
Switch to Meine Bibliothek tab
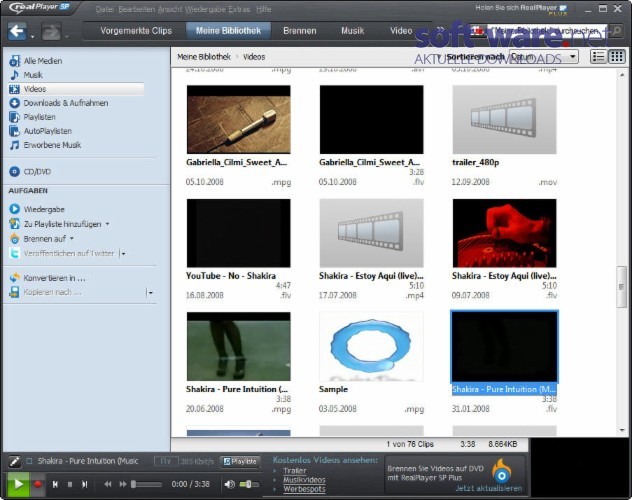tap(228, 31)
